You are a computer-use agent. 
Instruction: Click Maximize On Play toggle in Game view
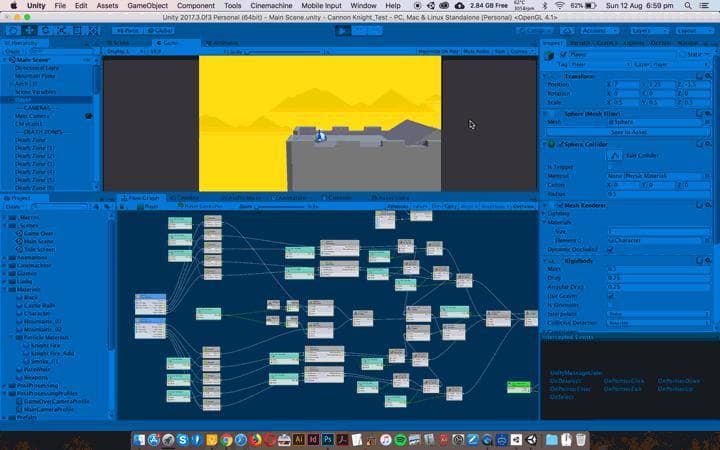pyautogui.click(x=438, y=51)
